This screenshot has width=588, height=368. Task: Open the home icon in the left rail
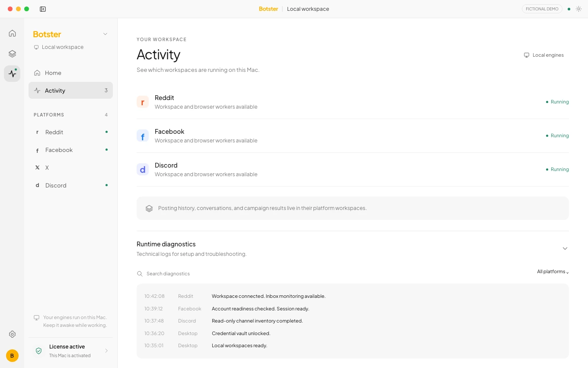(12, 33)
